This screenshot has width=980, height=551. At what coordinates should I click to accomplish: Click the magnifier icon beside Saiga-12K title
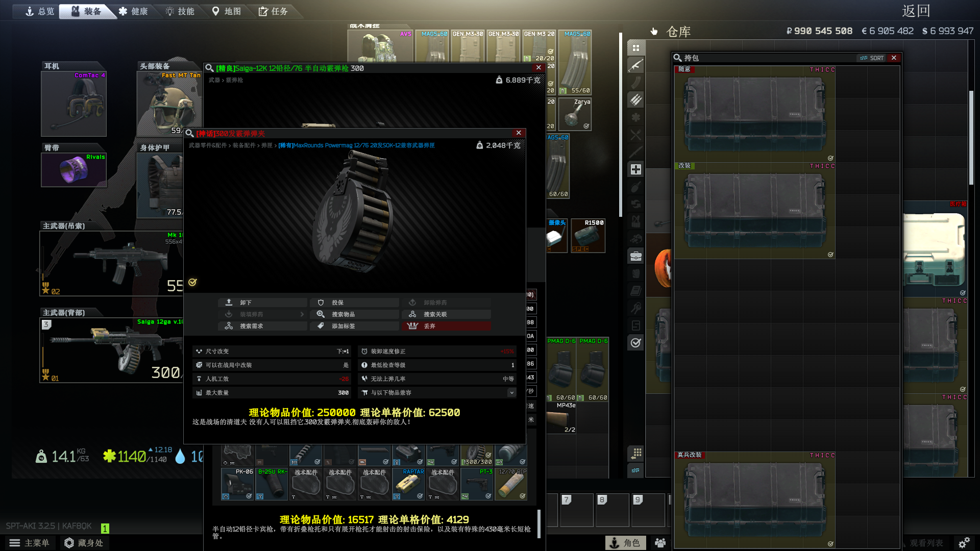(209, 68)
